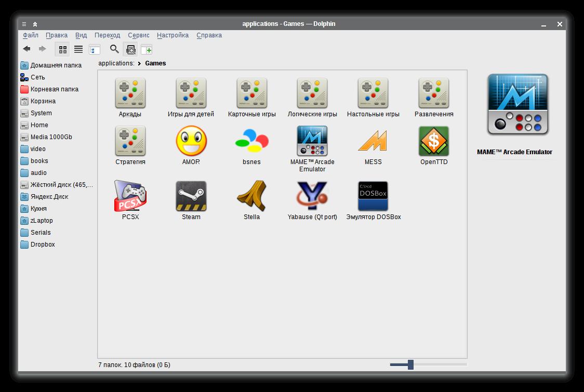Viewport: 584px width, 392px height.
Task: Open the window menu button in the title bar
Action: 24,24
